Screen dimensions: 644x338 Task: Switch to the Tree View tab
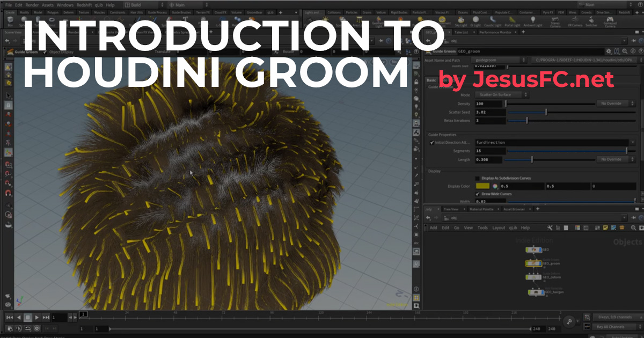point(451,209)
